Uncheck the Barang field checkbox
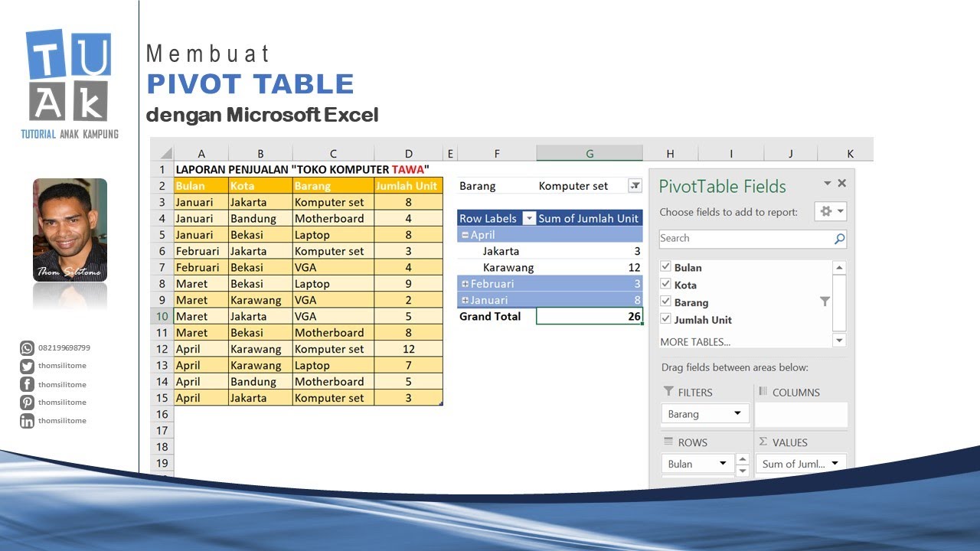980x551 pixels. (x=666, y=302)
